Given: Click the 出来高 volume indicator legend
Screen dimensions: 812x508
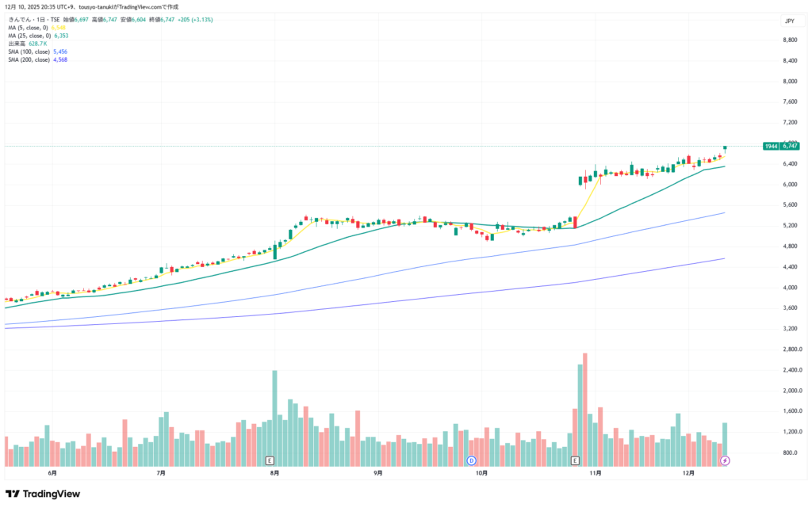Looking at the screenshot, I should pos(17,44).
